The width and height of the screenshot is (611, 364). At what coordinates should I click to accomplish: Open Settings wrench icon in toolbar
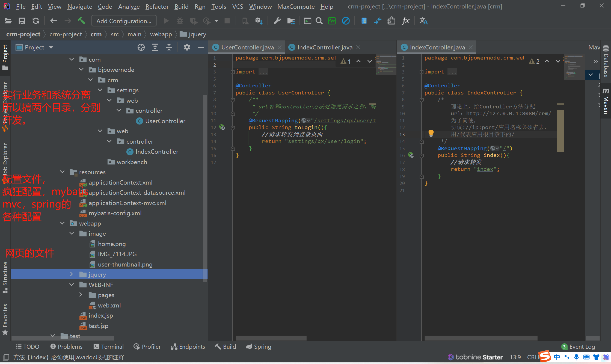point(277,21)
